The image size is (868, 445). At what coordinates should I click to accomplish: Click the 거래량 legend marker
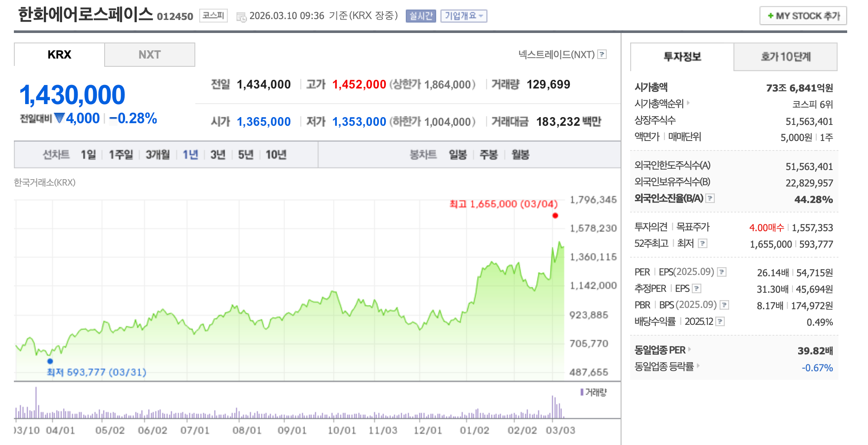pyautogui.click(x=582, y=392)
